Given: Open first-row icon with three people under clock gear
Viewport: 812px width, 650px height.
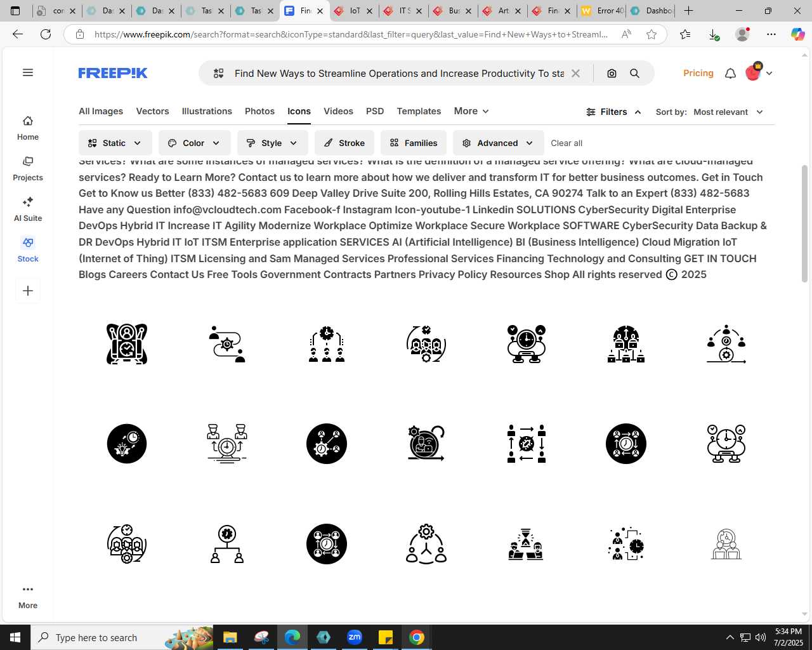Looking at the screenshot, I should 327,344.
